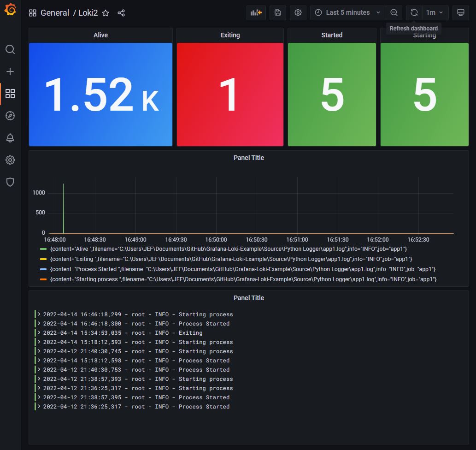Toggle the star to favorite Loki2 dashboard
The width and height of the screenshot is (476, 450).
pos(106,13)
